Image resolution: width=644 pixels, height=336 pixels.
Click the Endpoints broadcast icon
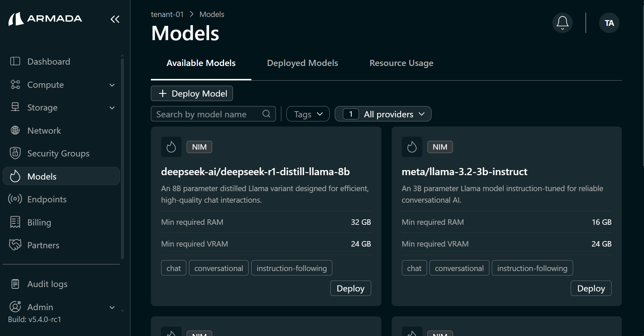click(x=15, y=199)
